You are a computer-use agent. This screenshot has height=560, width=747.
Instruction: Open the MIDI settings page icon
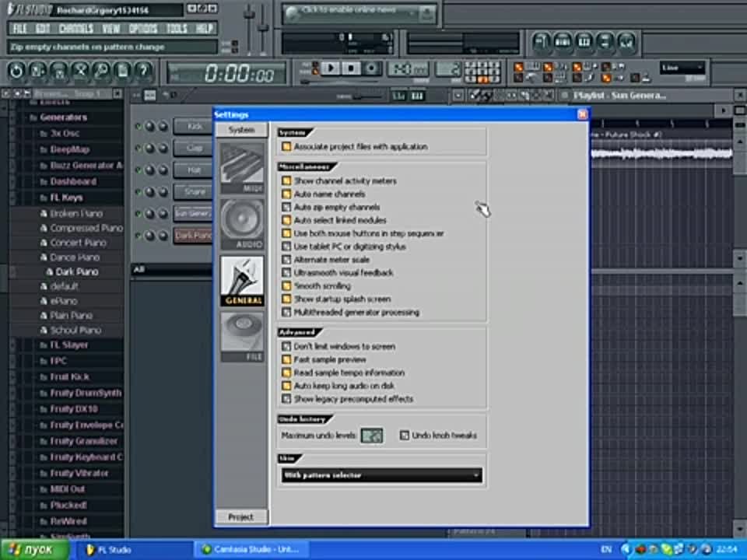point(242,168)
